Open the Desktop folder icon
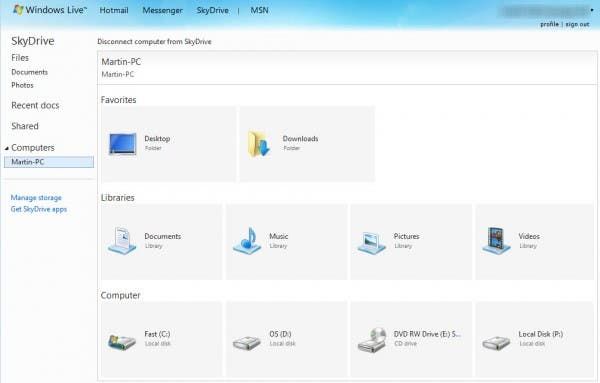 coord(123,144)
